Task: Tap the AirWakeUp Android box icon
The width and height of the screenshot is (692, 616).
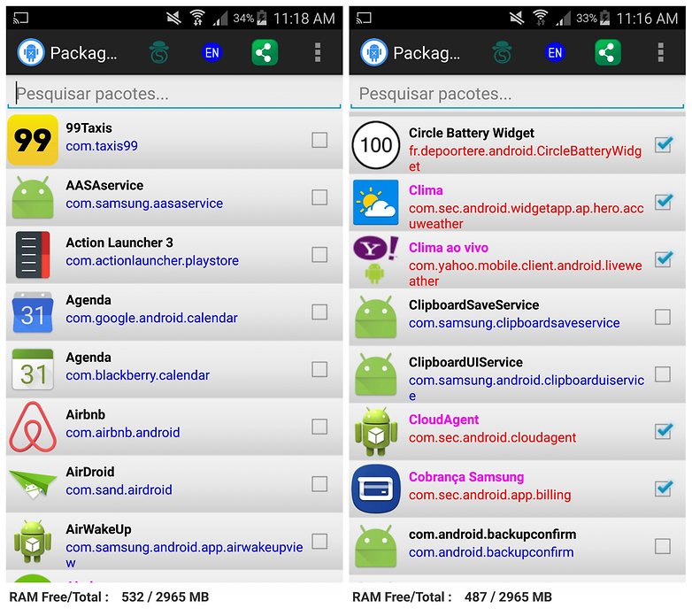Action: coord(33,542)
